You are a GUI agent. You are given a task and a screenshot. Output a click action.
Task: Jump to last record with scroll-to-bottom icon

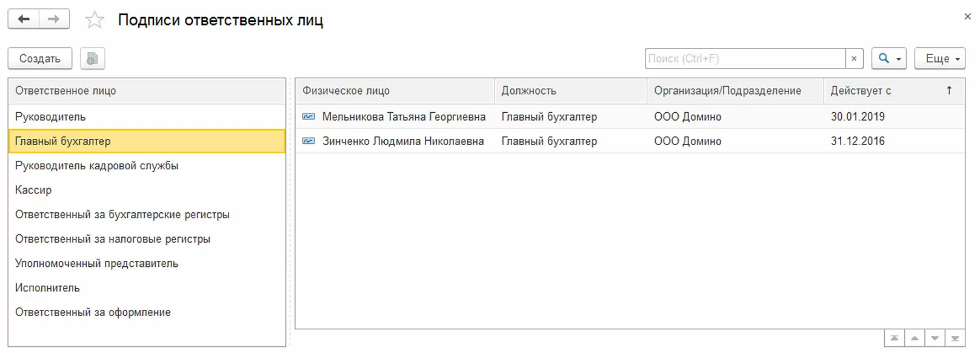tap(955, 338)
